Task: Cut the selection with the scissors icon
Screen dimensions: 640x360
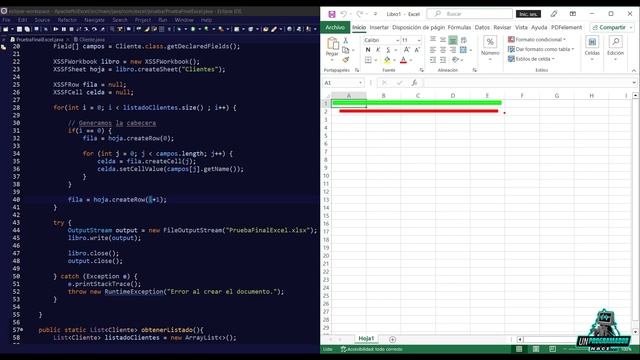Action: (346, 40)
